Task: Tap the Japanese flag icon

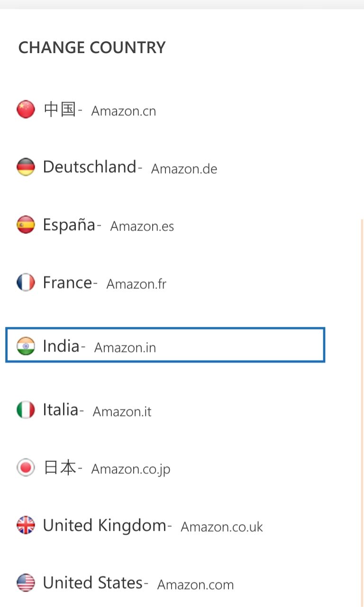Action: tap(26, 468)
